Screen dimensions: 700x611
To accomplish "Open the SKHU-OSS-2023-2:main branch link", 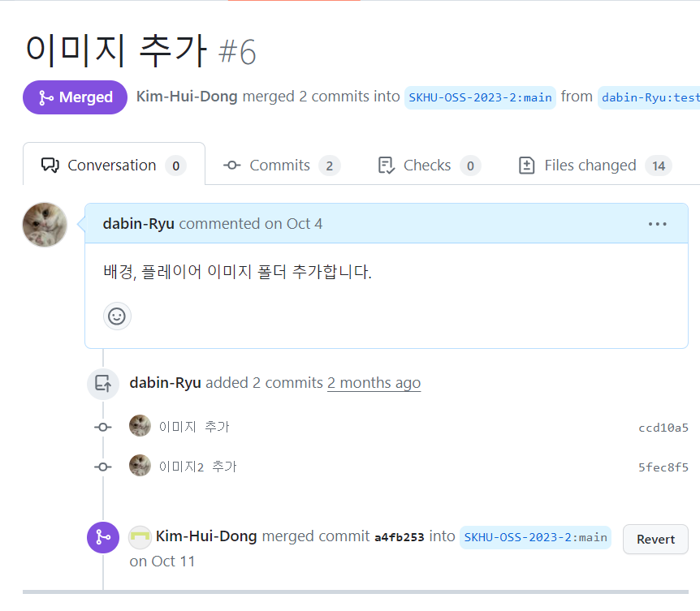I will coord(480,97).
